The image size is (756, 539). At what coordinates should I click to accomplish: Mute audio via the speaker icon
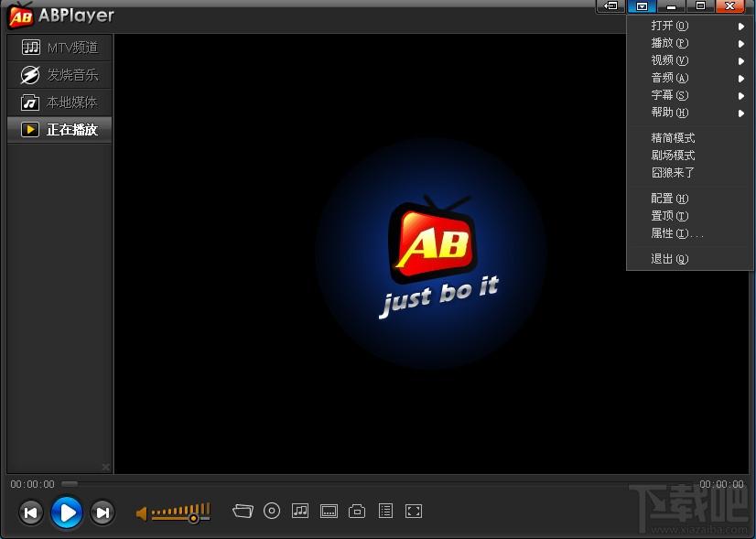click(x=141, y=513)
